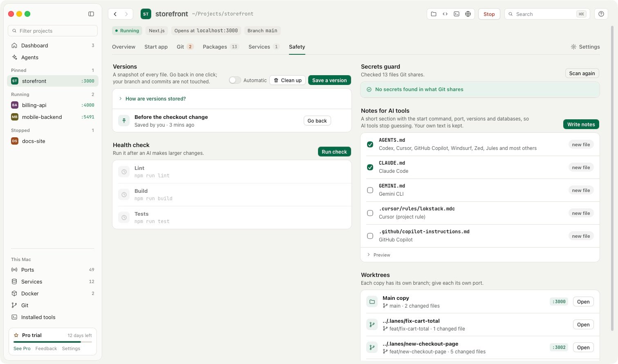Click the Main copy folder icon
The image size is (618, 364).
[x=372, y=302]
